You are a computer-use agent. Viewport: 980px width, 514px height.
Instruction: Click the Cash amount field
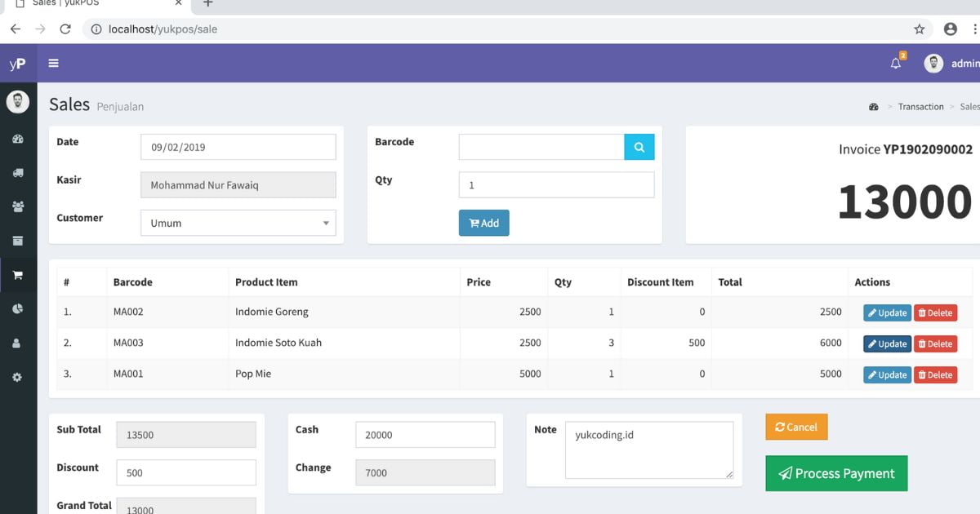tap(425, 435)
